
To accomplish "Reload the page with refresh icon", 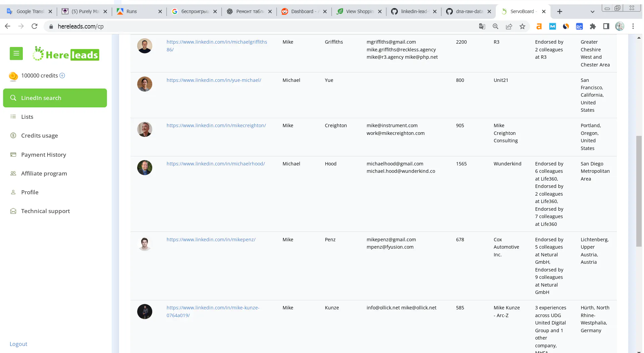I will click(x=34, y=26).
